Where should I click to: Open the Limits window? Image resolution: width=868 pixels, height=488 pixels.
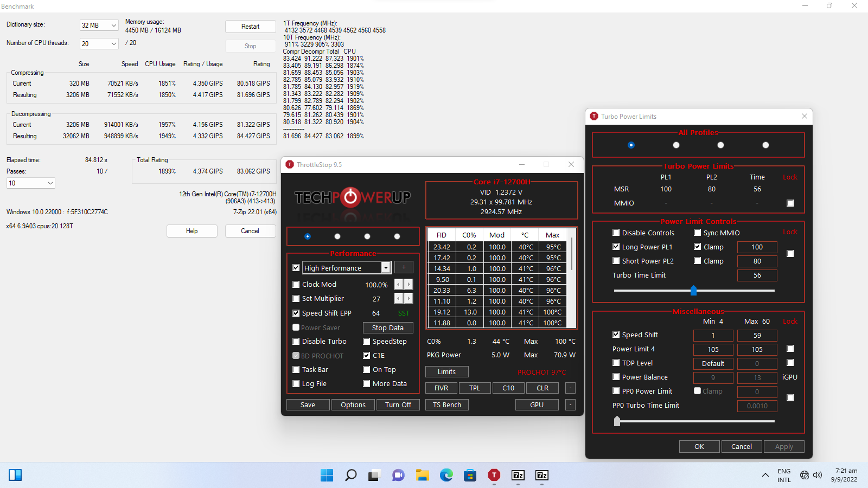click(447, 371)
